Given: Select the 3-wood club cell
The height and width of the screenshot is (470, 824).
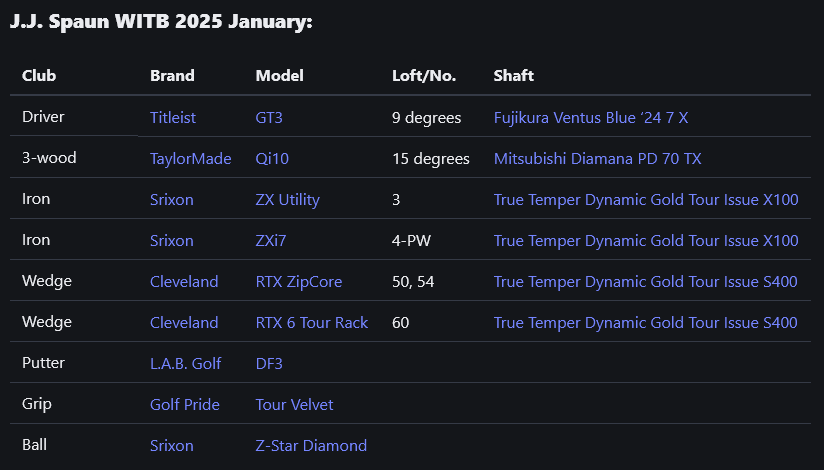Looking at the screenshot, I should pyautogui.click(x=49, y=157).
